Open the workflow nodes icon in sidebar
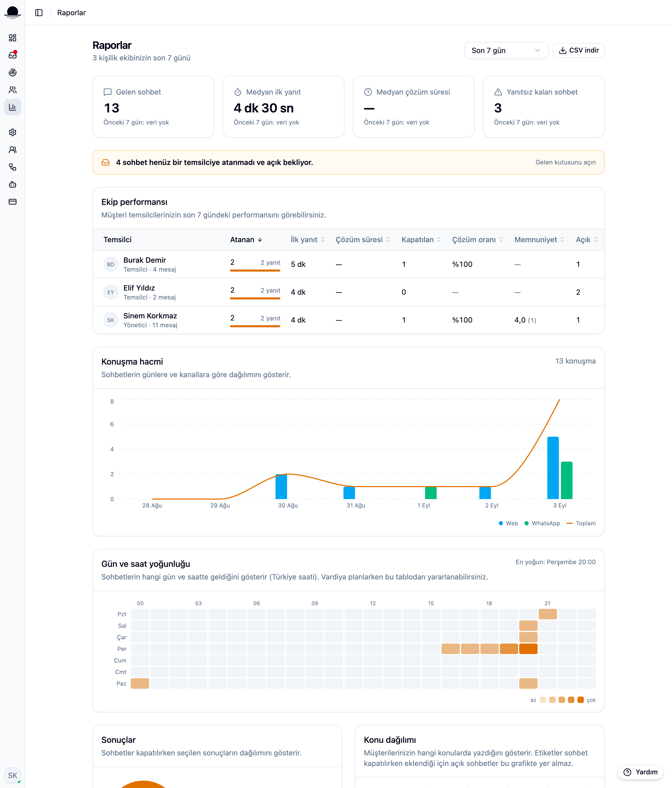 click(13, 167)
